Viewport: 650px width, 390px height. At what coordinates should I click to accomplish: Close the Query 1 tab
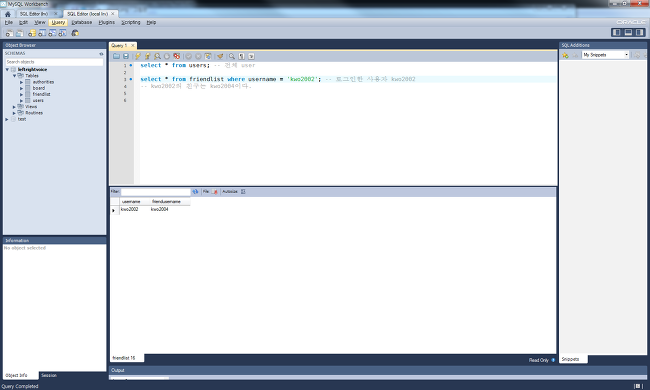(133, 46)
